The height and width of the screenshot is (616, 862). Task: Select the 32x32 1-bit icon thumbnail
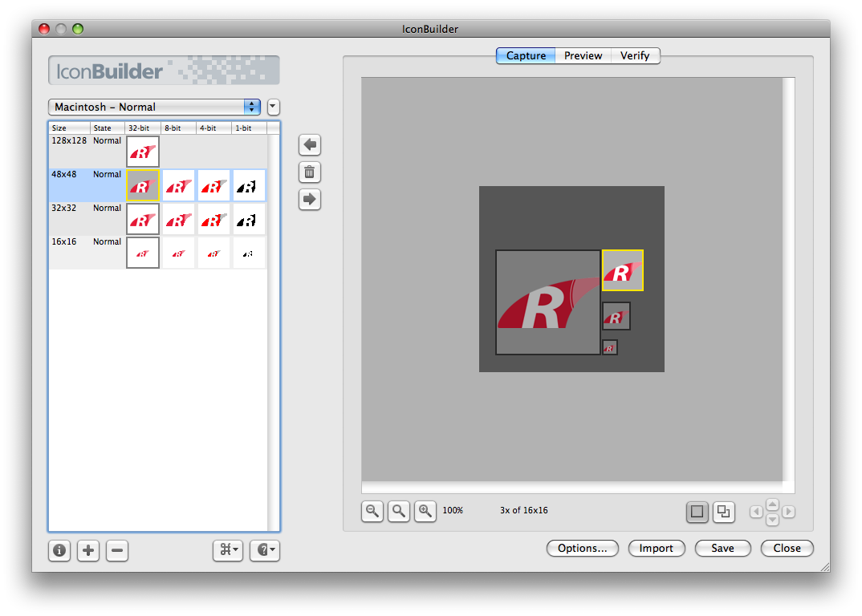point(249,219)
